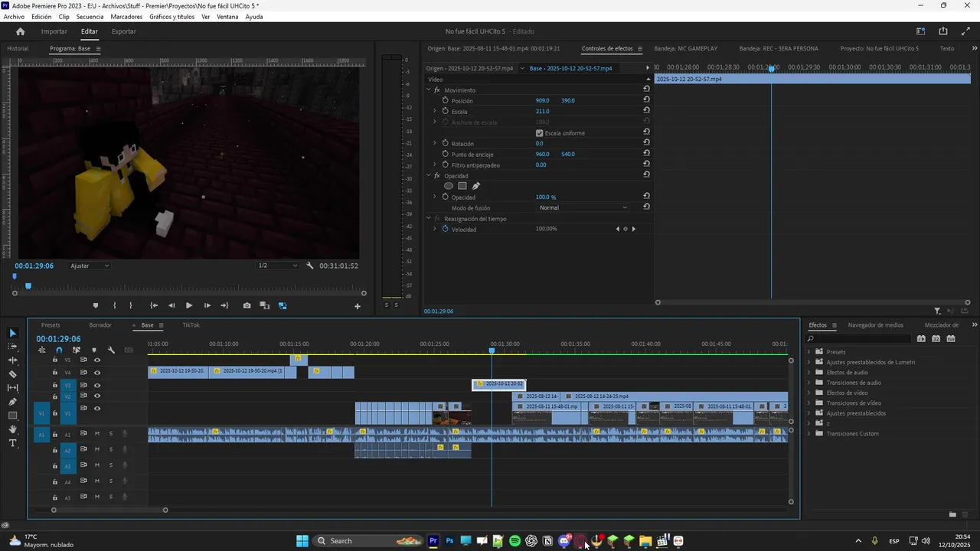Screen dimensions: 980x551
Task: Hide track V1 with its eye icon
Action: pyautogui.click(x=97, y=409)
